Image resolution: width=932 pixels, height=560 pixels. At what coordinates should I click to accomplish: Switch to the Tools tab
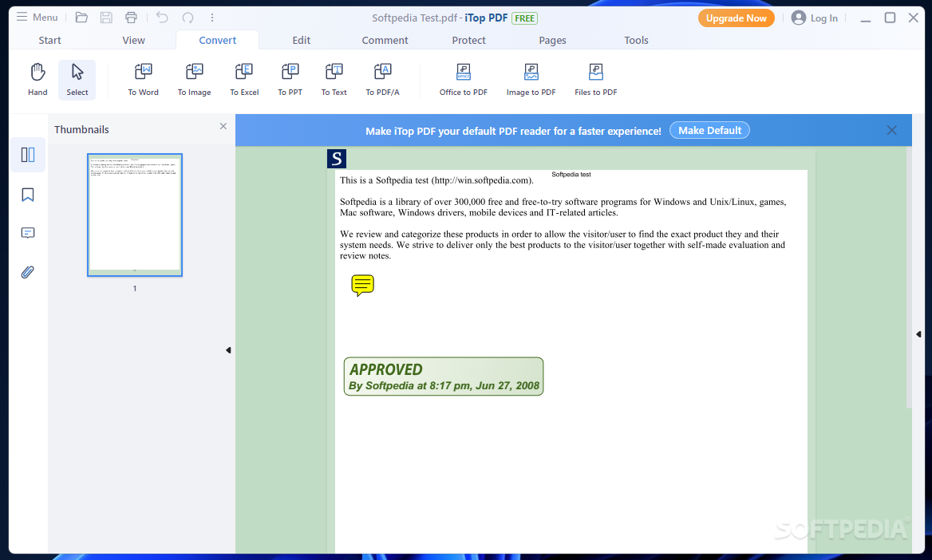tap(636, 40)
